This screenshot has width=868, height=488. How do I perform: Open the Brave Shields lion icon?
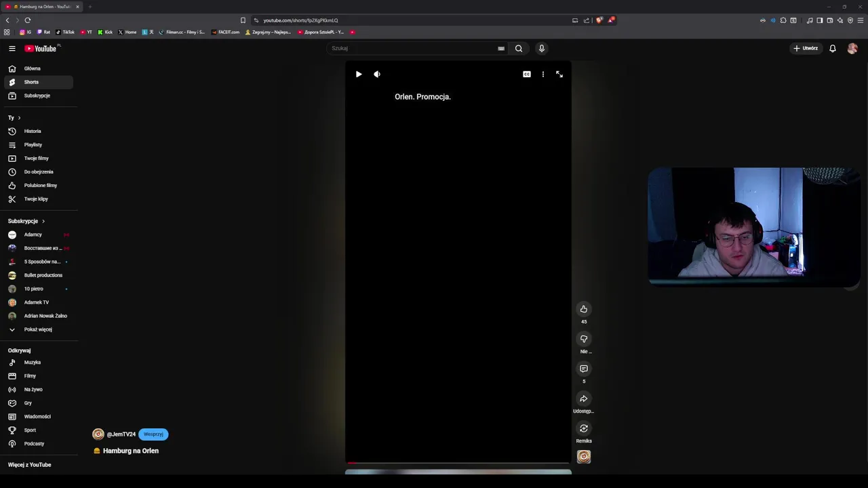(x=599, y=20)
